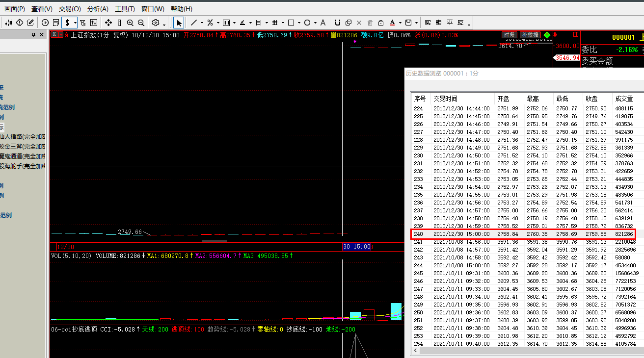Pin the left side panel
The width and height of the screenshot is (644, 358).
tap(34, 35)
